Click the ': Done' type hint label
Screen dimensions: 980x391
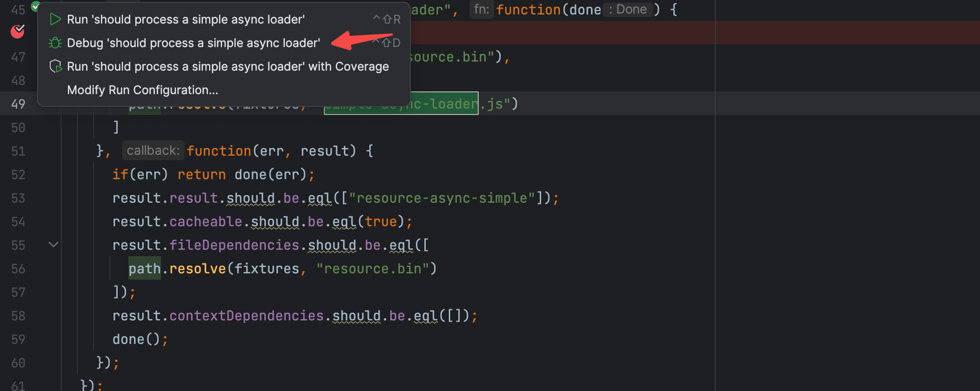[628, 10]
